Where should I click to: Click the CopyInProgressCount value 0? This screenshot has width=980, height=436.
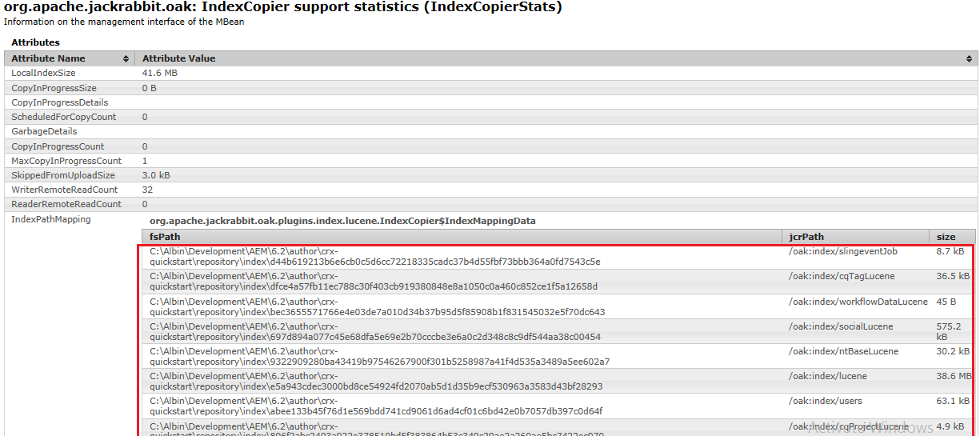coord(145,146)
